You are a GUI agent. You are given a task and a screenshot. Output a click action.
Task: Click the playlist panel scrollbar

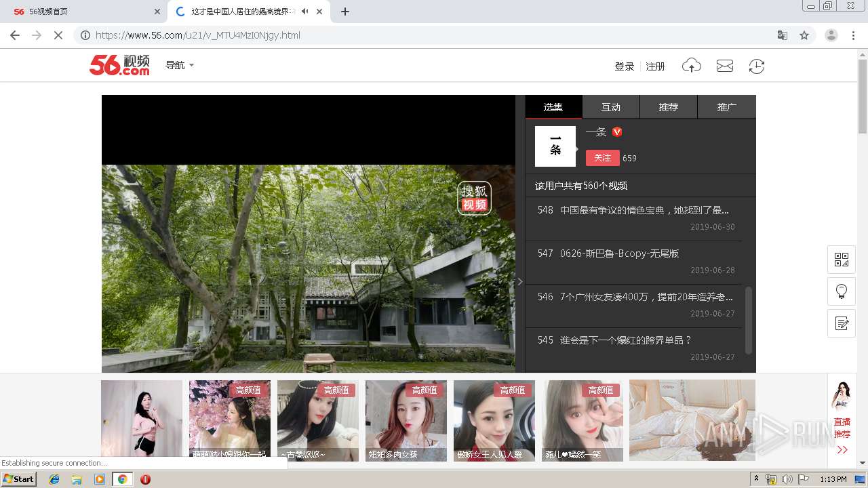point(749,320)
